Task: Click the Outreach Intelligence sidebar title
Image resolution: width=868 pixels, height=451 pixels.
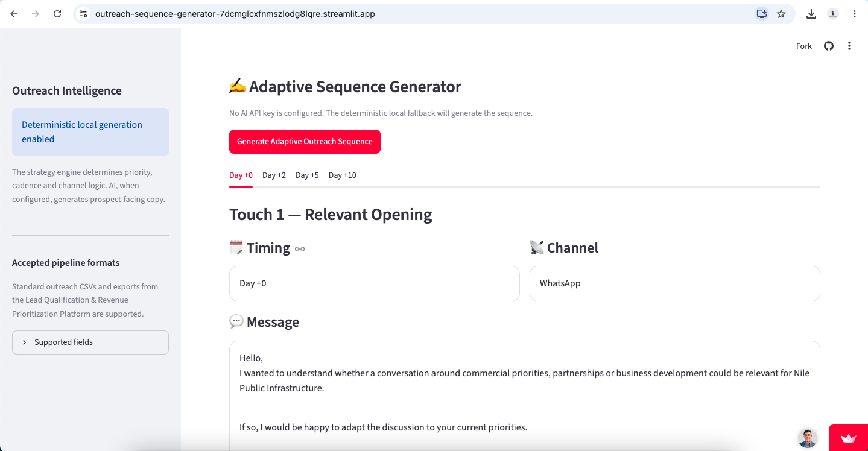Action: pos(67,91)
